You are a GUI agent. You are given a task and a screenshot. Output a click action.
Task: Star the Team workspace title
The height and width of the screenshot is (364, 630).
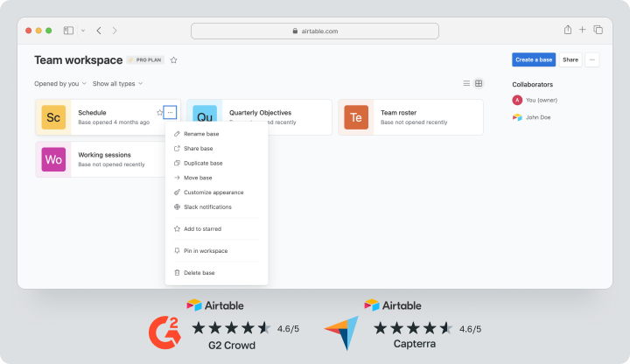point(173,60)
